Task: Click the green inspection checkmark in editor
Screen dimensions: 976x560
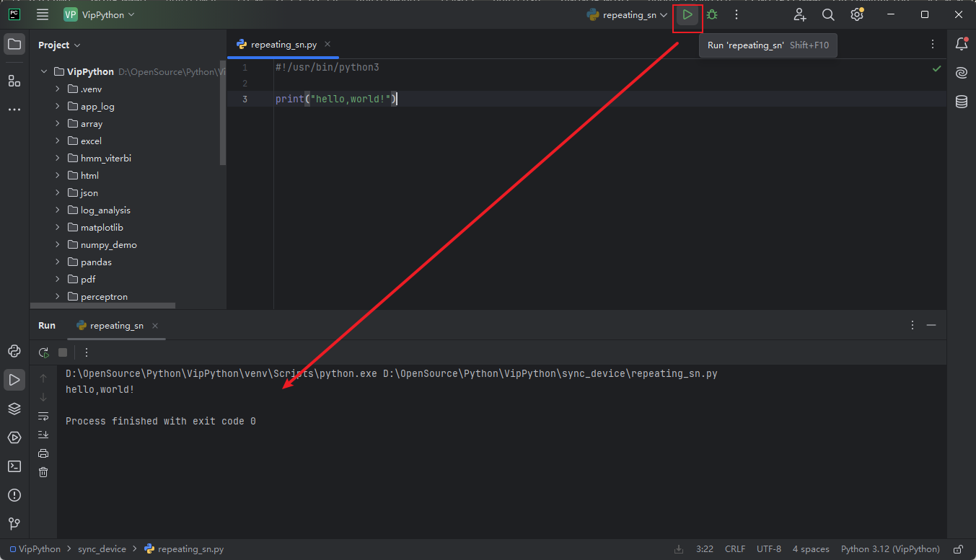Action: (x=936, y=68)
